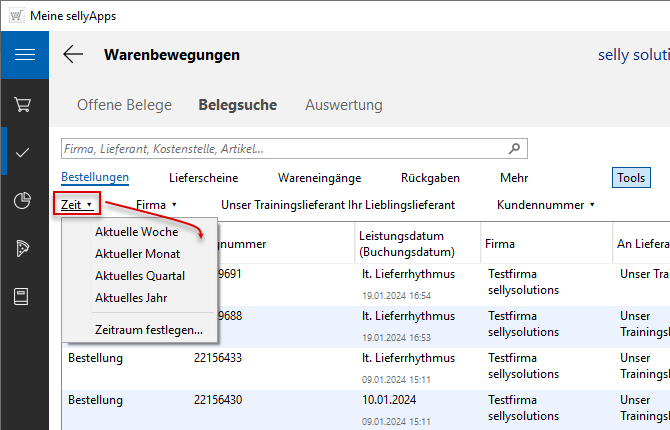The width and height of the screenshot is (670, 430).
Task: Open the hamburger navigation menu
Action: [x=24, y=54]
